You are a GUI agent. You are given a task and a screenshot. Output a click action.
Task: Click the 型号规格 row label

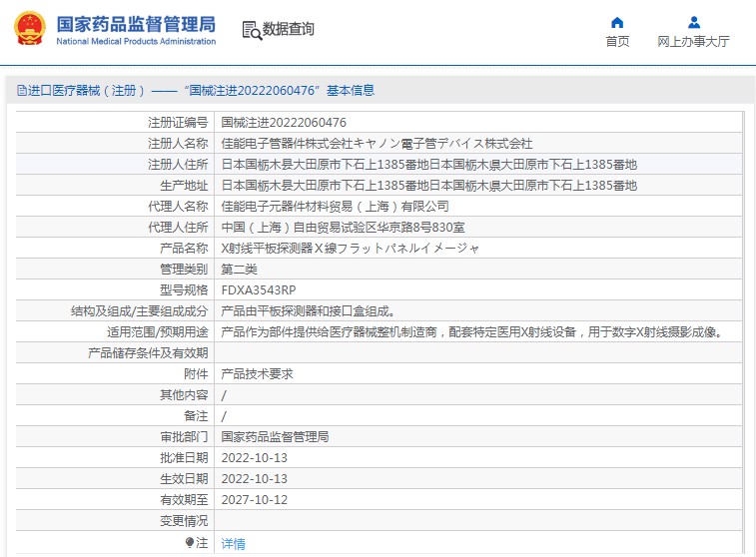tap(184, 290)
